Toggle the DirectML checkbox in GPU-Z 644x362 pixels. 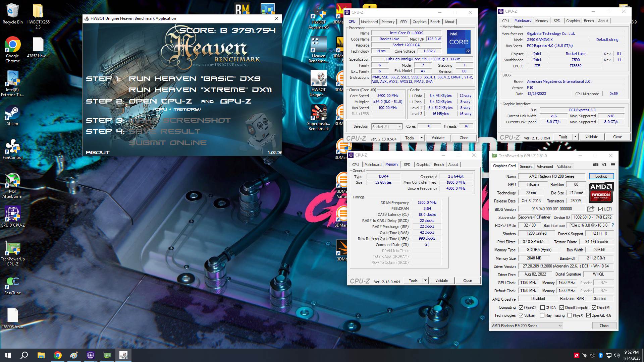[x=594, y=307]
